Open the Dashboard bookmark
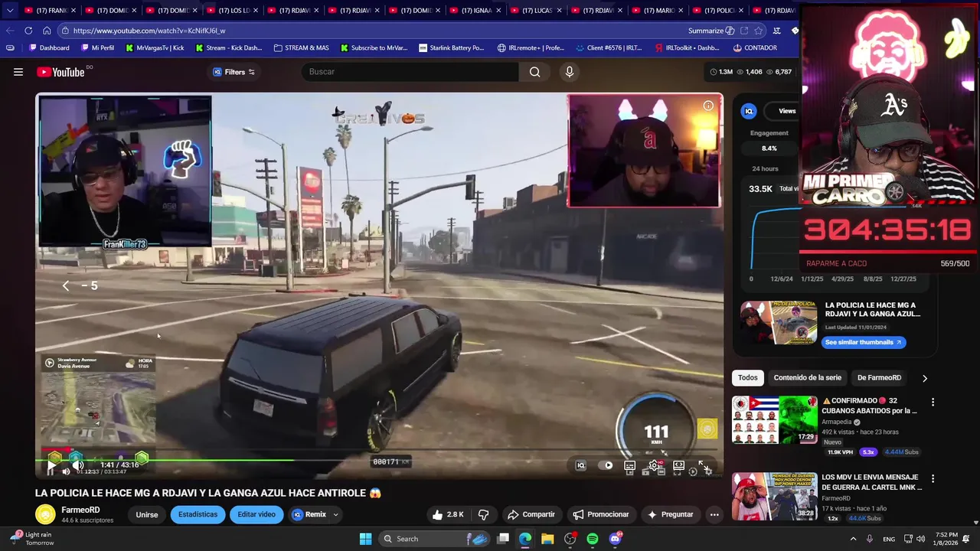The height and width of the screenshot is (551, 980). (49, 47)
